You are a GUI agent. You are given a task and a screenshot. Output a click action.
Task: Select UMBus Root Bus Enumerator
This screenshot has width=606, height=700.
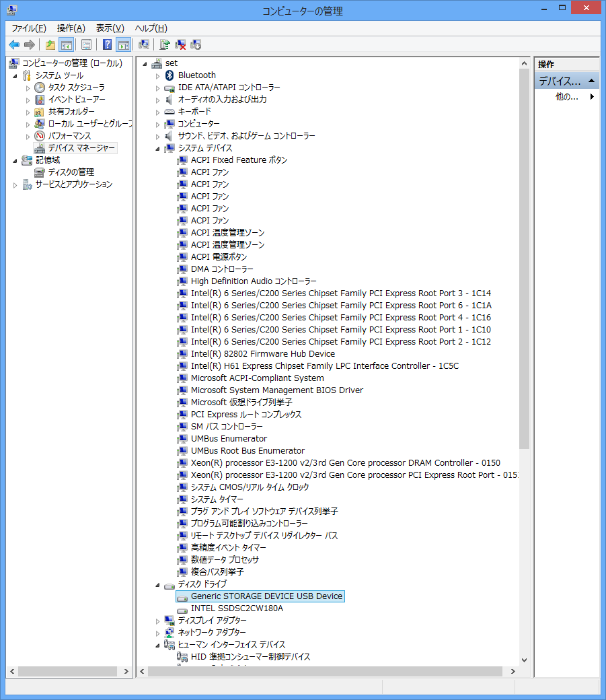point(248,450)
